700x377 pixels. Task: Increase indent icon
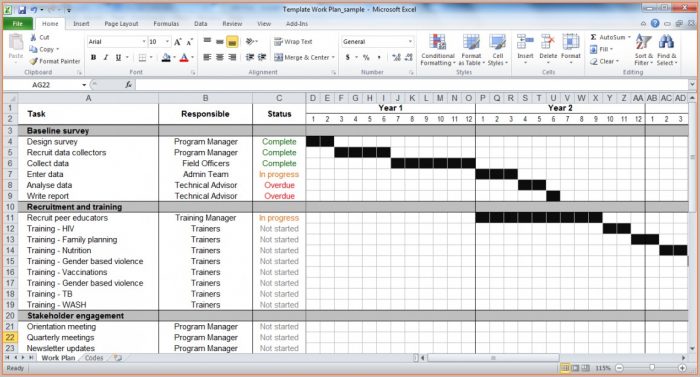point(262,57)
